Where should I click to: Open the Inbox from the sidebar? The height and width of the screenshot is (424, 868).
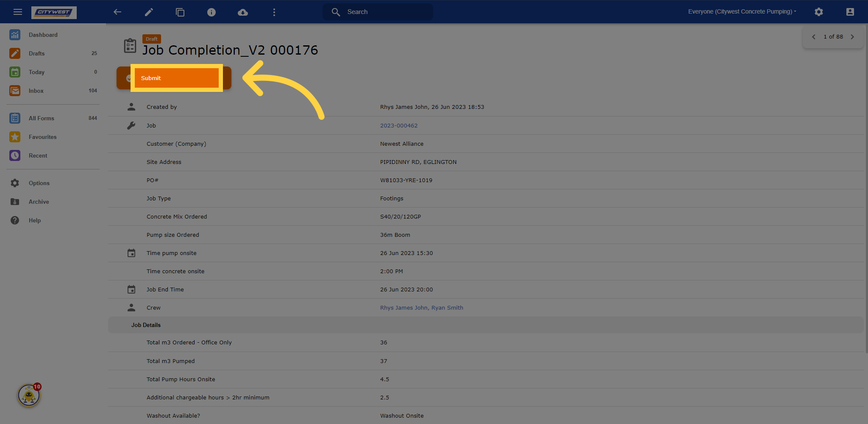click(36, 91)
